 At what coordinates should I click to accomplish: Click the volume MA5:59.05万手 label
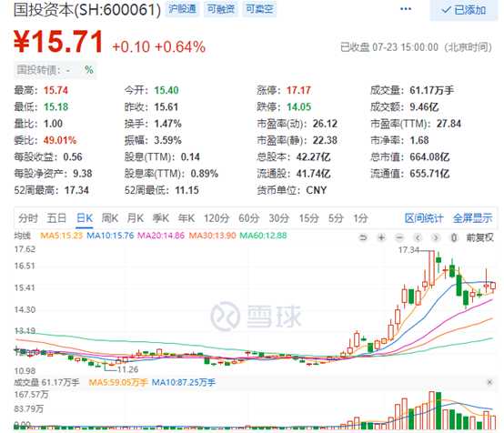click(118, 382)
